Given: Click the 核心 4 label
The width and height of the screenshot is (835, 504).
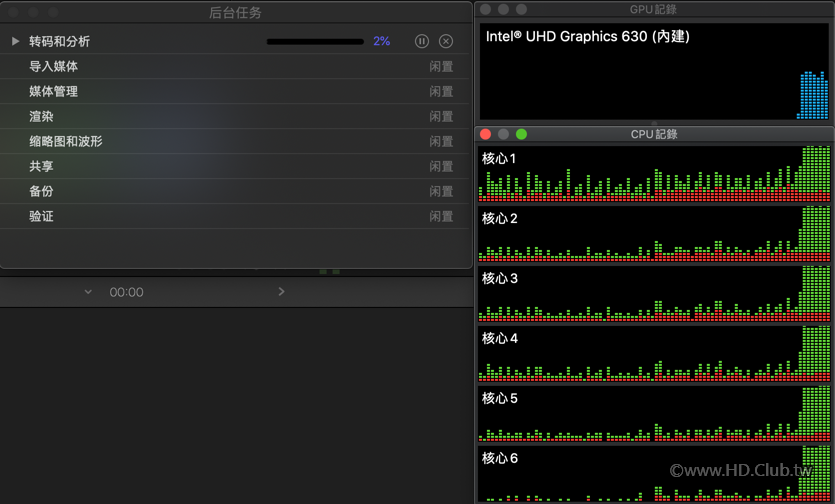Looking at the screenshot, I should coord(500,338).
